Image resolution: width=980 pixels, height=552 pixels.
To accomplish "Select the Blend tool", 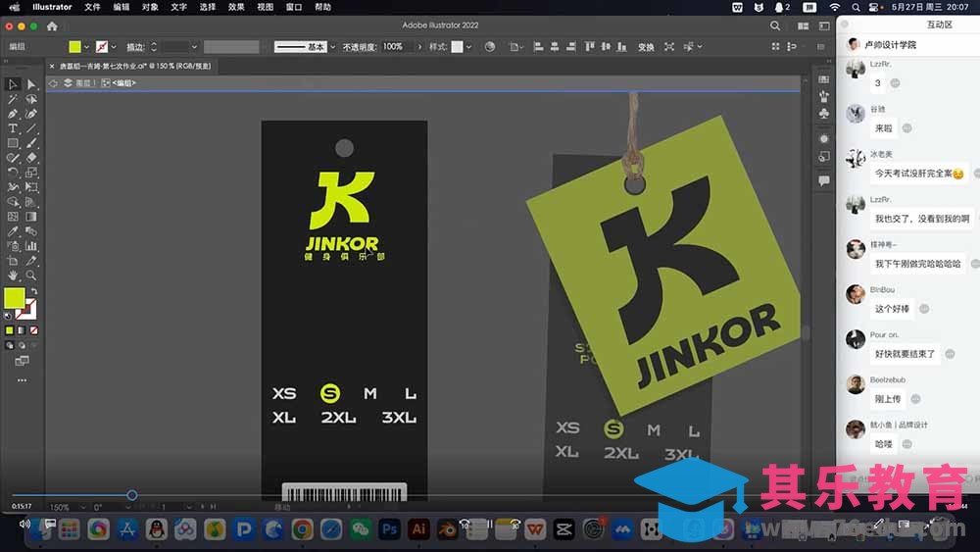I will coord(31,231).
